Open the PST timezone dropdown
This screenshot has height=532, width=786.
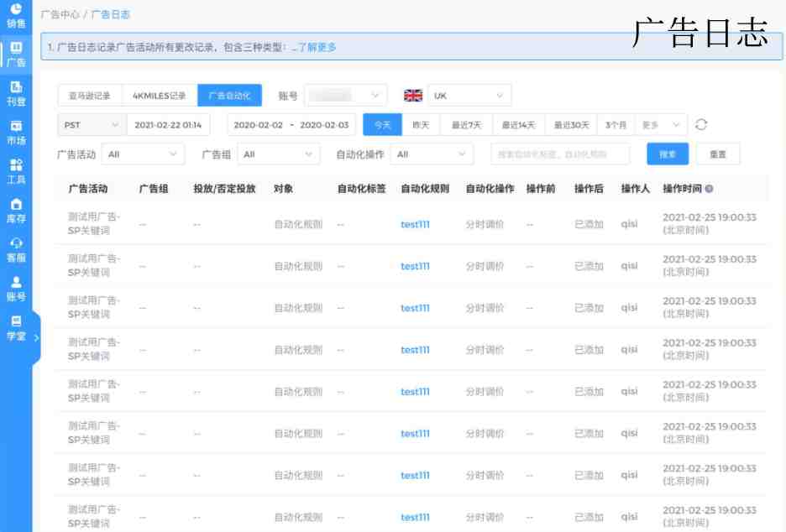click(92, 125)
